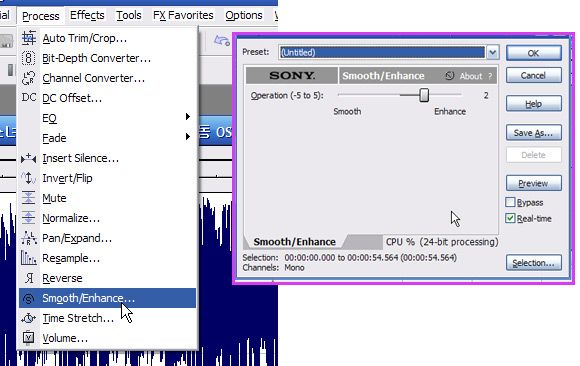
Task: Select Channel Converter menu entry
Action: pyautogui.click(x=107, y=78)
